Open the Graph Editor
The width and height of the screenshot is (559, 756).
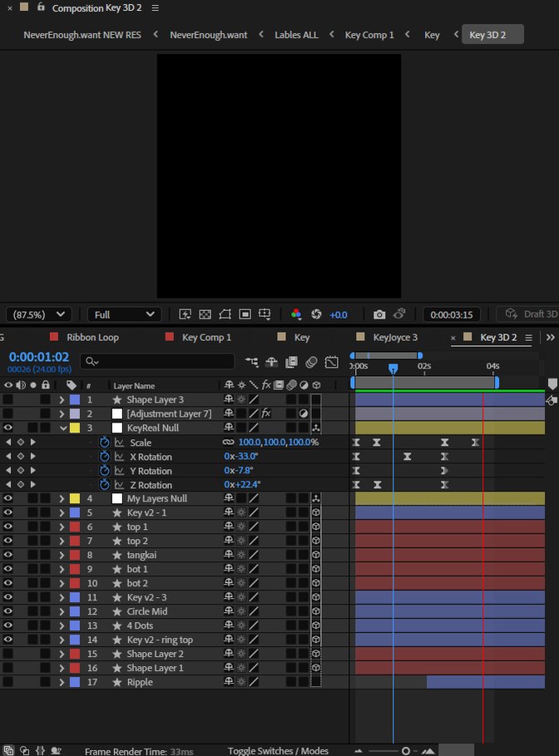(x=332, y=362)
